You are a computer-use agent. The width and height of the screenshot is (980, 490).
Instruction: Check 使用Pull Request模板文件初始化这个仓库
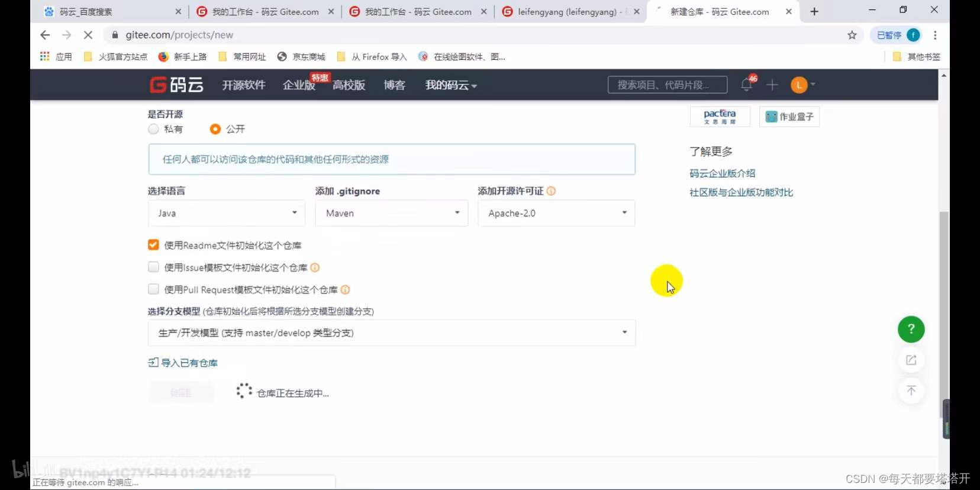click(153, 289)
